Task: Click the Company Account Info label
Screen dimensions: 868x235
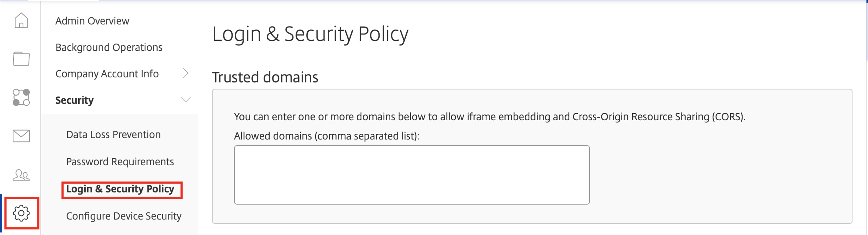Action: tap(107, 74)
